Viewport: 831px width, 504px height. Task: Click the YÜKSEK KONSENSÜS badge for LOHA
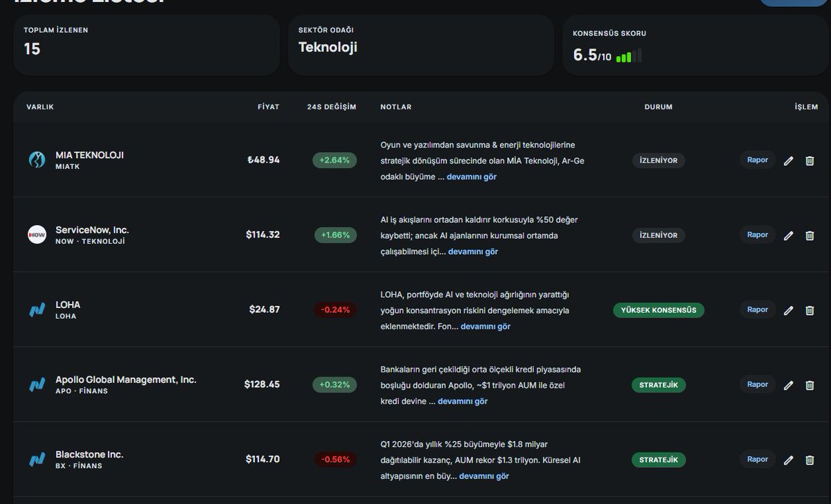[x=659, y=310]
